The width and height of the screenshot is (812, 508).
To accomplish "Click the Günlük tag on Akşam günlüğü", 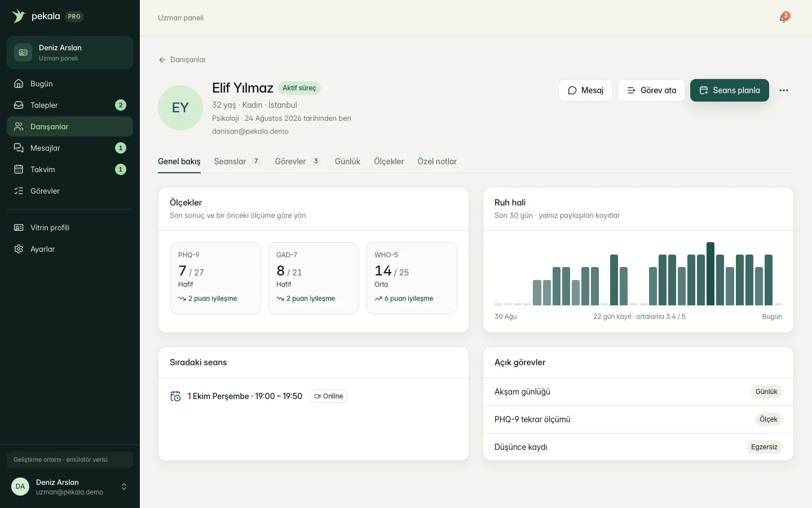I will tap(766, 392).
